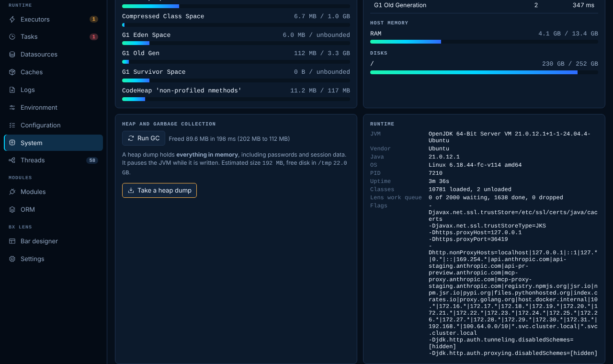The width and height of the screenshot is (613, 364).
Task: Click the Threads badge showing 58
Action: 92,160
